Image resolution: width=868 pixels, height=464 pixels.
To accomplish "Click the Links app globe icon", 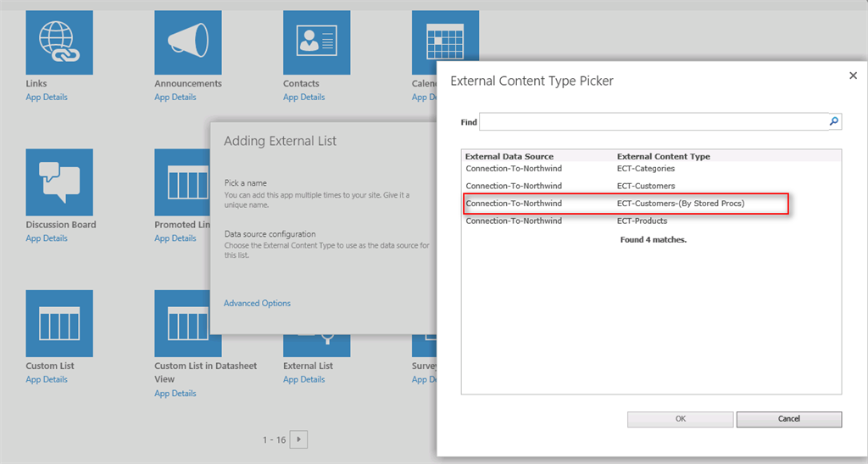I will 59,42.
